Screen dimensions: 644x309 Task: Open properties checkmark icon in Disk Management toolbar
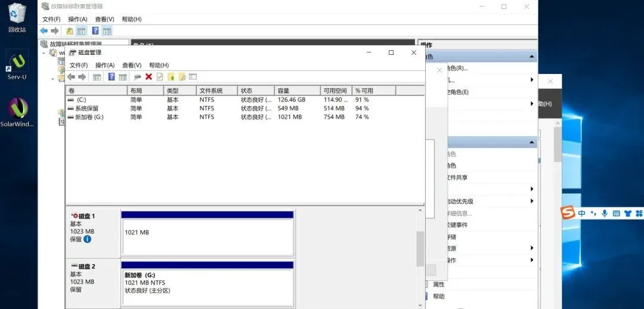160,77
